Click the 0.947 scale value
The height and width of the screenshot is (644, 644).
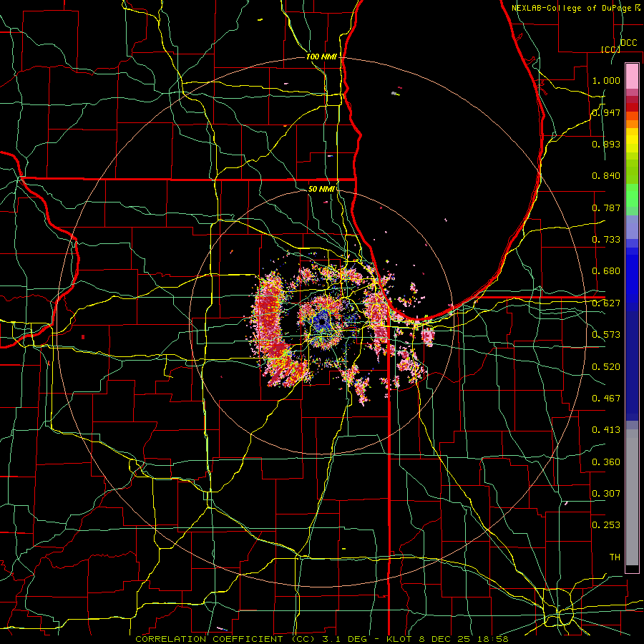coord(606,112)
